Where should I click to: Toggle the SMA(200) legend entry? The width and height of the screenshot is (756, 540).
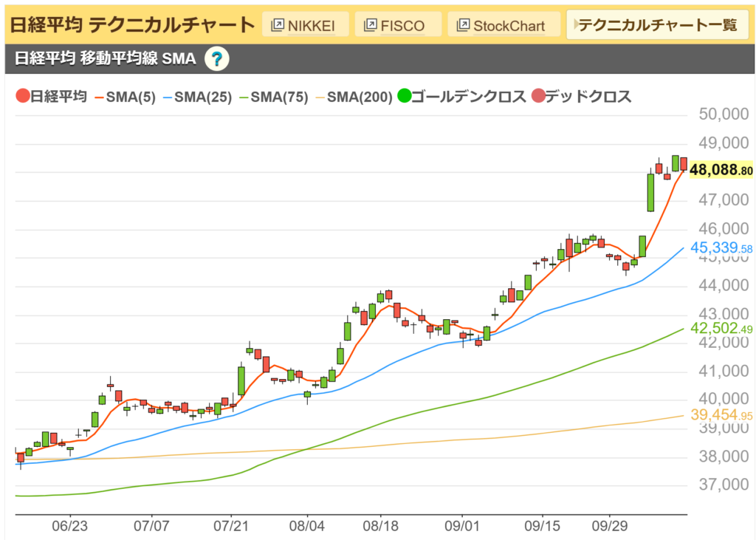click(x=354, y=96)
